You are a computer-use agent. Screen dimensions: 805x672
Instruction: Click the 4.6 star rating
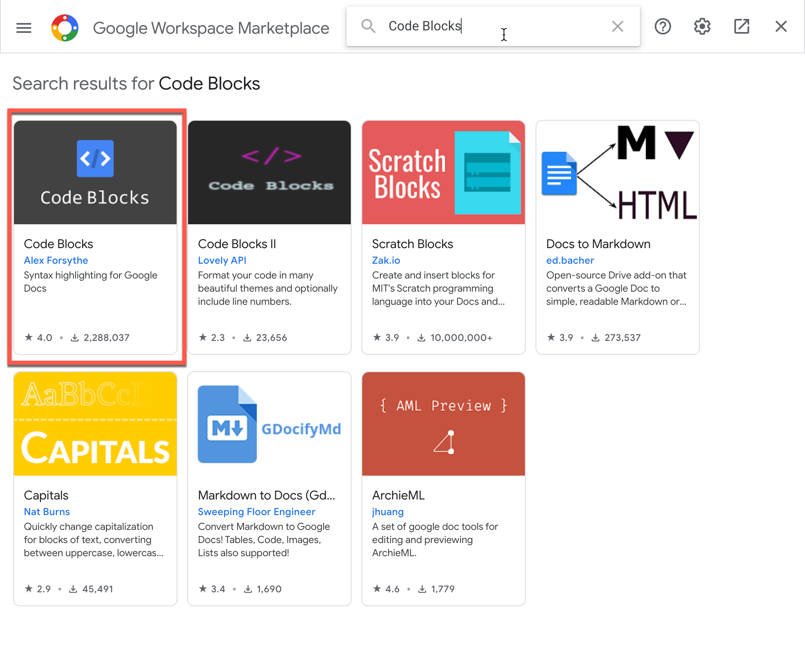(x=386, y=589)
